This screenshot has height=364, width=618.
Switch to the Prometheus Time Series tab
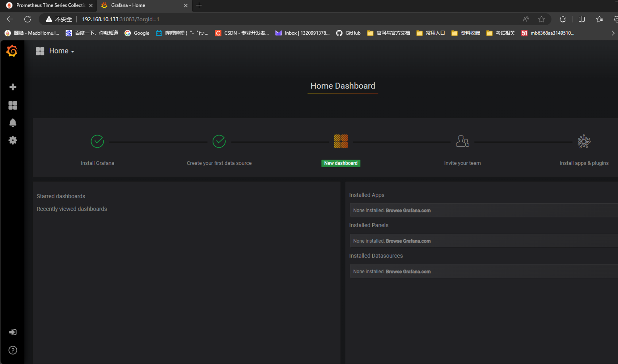tap(49, 5)
